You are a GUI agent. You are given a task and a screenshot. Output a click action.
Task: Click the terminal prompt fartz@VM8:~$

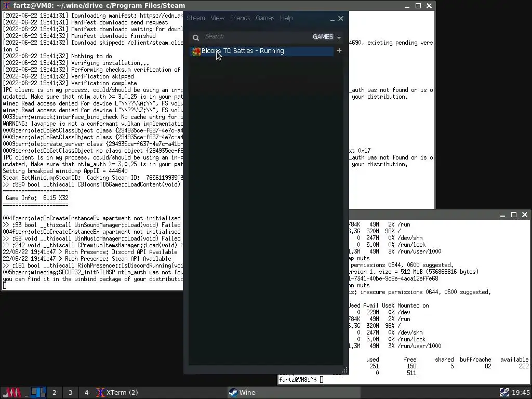pos(298,380)
